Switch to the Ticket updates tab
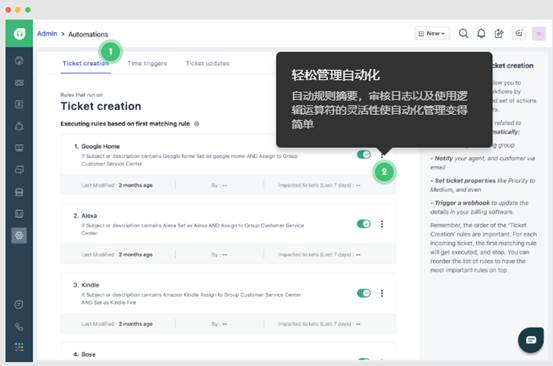Image resolution: width=553 pixels, height=366 pixels. 207,63
